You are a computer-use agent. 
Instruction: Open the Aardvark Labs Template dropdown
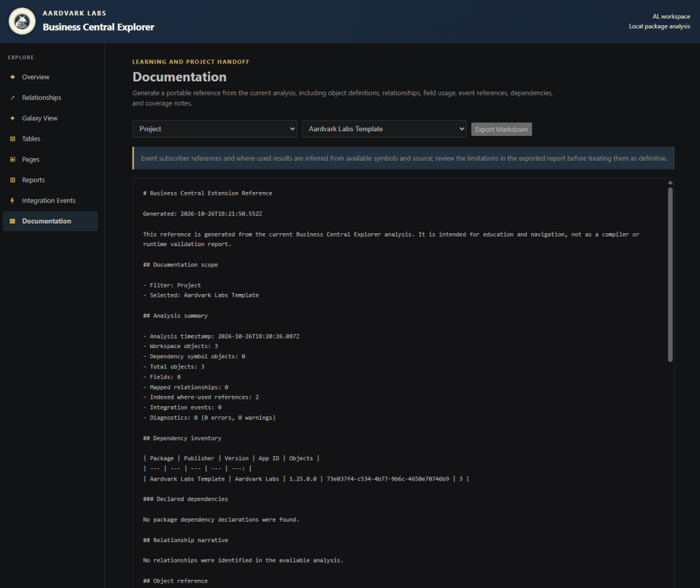pyautogui.click(x=384, y=129)
